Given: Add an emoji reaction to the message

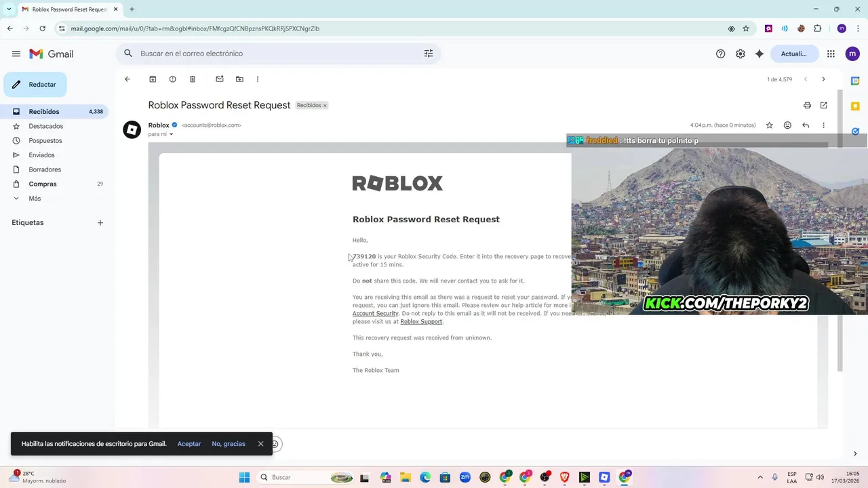Looking at the screenshot, I should tap(787, 125).
